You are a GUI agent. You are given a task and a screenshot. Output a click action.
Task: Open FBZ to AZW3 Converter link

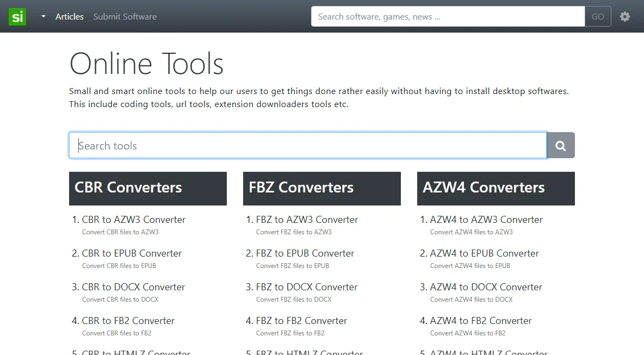307,220
